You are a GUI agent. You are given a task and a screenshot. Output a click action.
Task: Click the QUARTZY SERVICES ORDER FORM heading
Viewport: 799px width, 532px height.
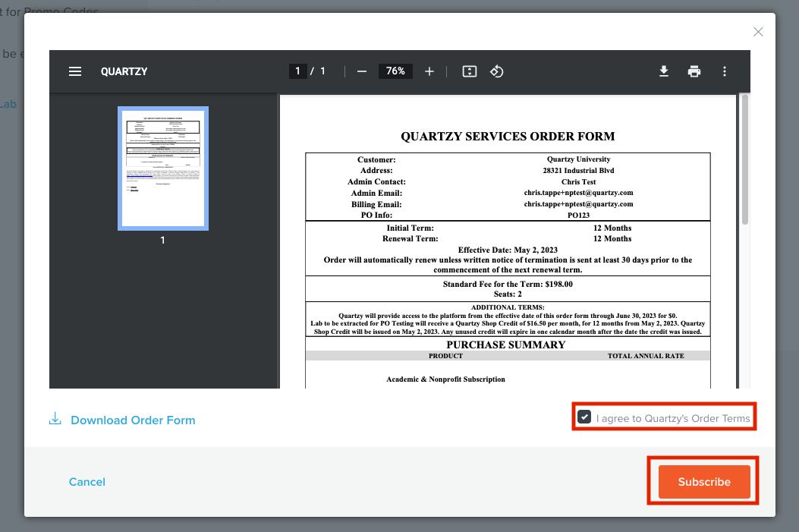pyautogui.click(x=508, y=136)
